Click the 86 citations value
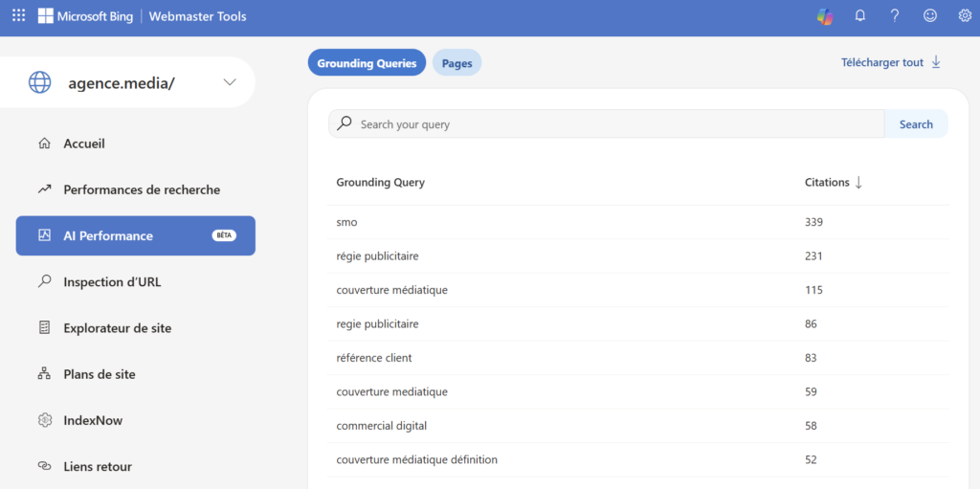 pyautogui.click(x=811, y=323)
